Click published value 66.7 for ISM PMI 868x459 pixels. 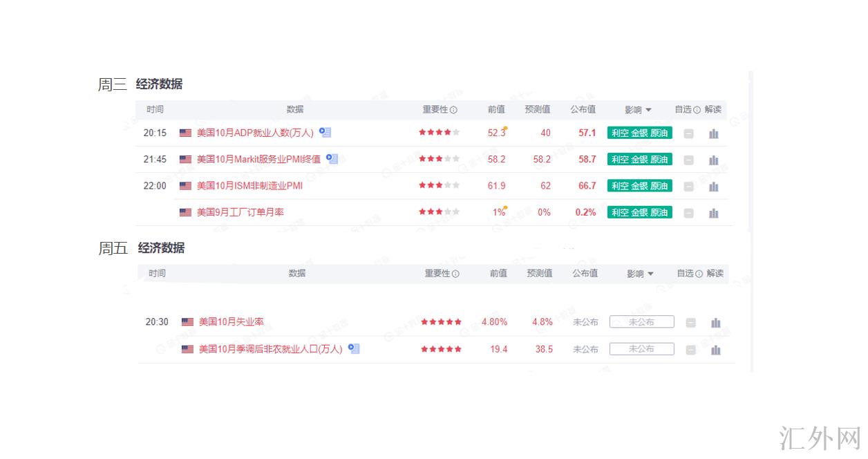point(587,186)
